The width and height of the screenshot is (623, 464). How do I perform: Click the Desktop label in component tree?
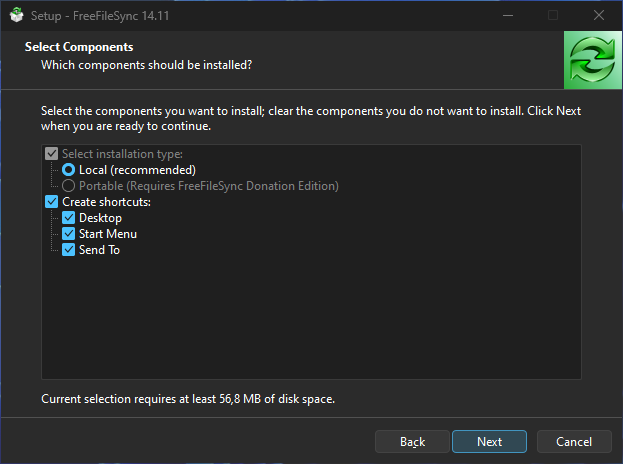101,218
